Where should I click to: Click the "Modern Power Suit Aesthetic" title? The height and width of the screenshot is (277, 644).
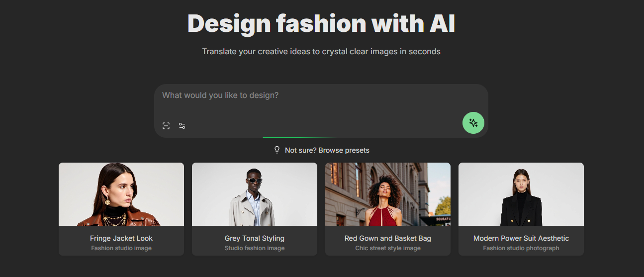(521, 238)
